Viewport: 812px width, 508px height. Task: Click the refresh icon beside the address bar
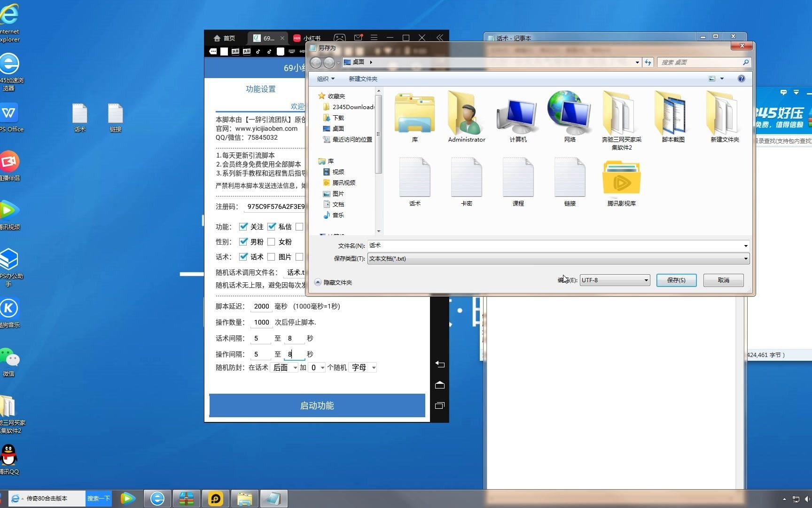(x=648, y=62)
